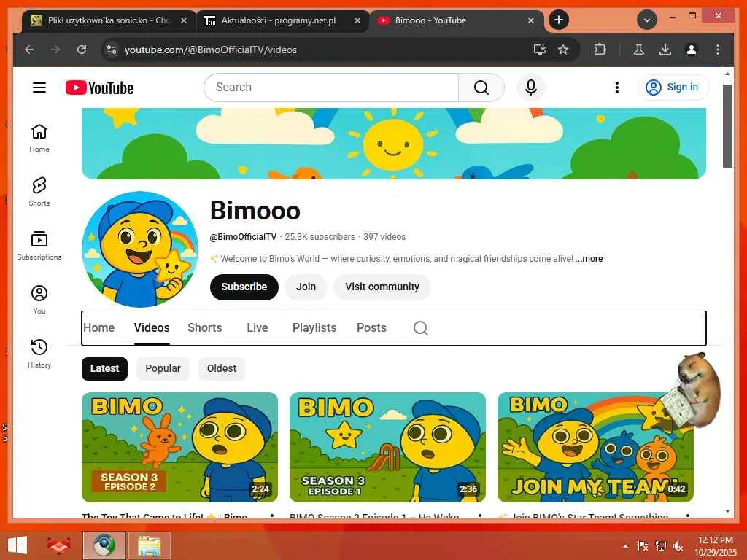This screenshot has height=560, width=747.
Task: Click the YouTube logo
Action: (99, 87)
